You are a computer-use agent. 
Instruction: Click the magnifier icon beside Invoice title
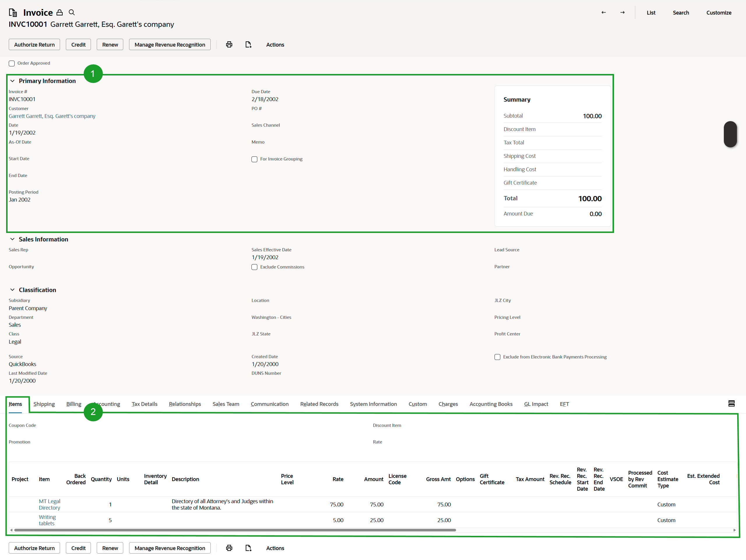click(x=71, y=13)
